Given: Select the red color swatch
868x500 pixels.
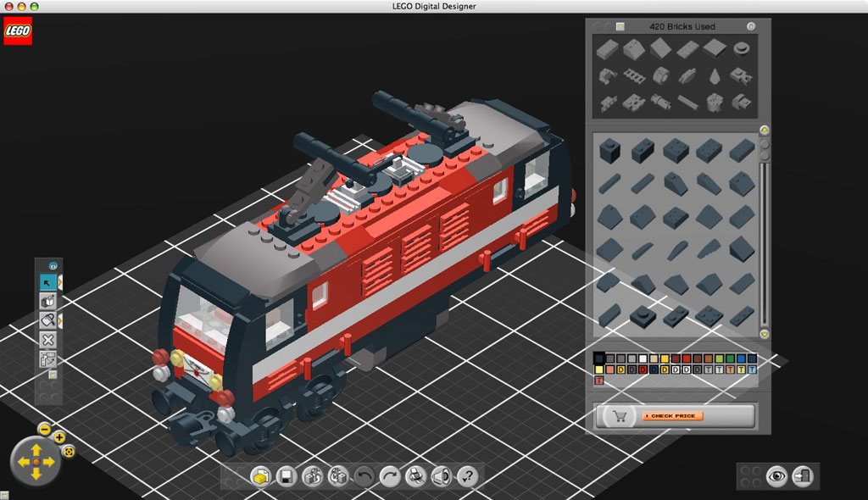Looking at the screenshot, I should [x=686, y=358].
